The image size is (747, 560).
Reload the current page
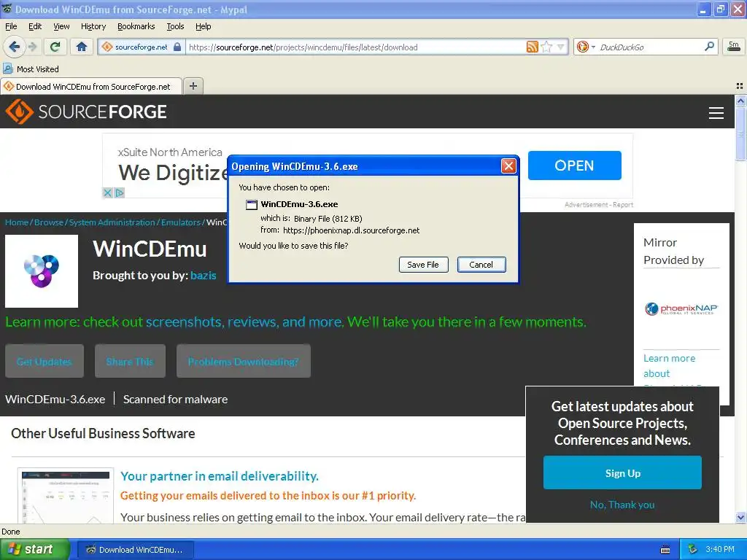coord(55,47)
